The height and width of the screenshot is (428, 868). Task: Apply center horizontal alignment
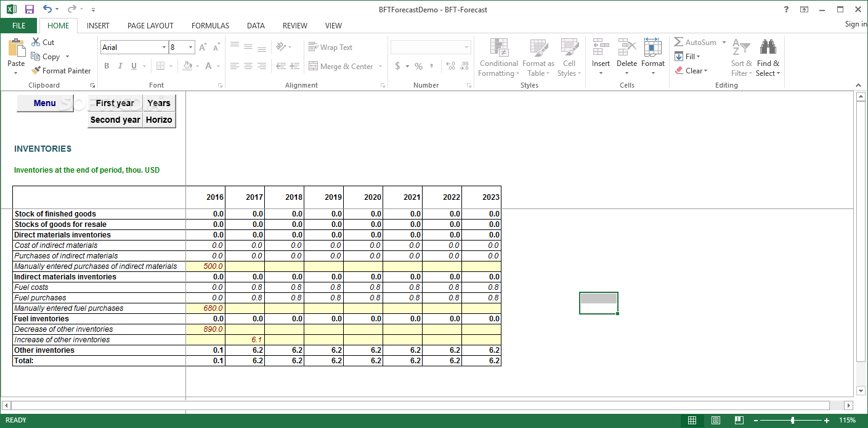248,66
